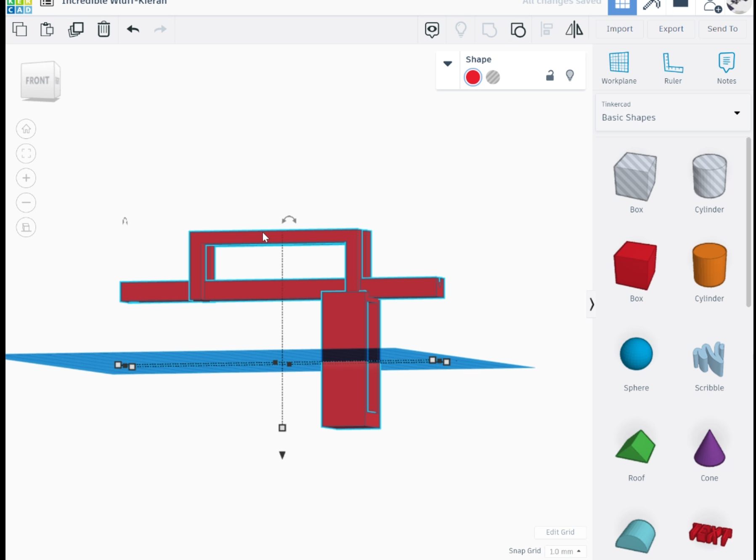Open the Basic Shapes category dropdown
This screenshot has width=756, height=560.
point(672,112)
